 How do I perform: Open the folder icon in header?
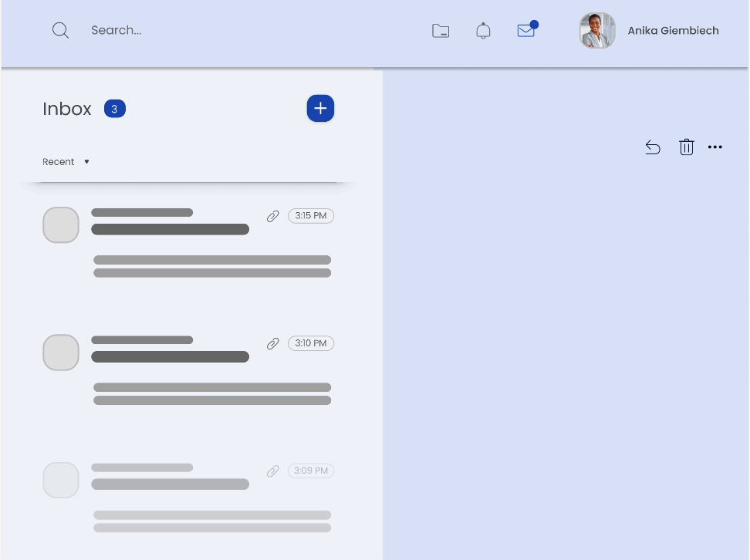coord(441,31)
